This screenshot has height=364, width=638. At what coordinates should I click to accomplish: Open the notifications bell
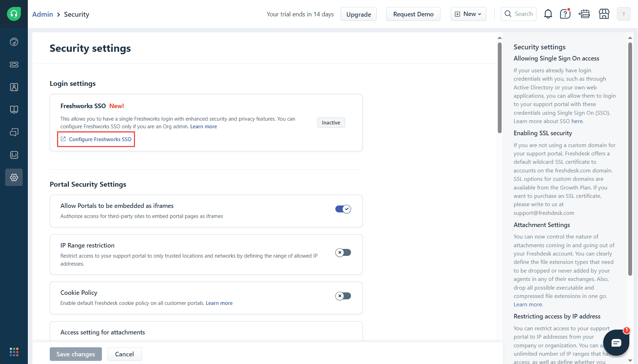point(548,14)
